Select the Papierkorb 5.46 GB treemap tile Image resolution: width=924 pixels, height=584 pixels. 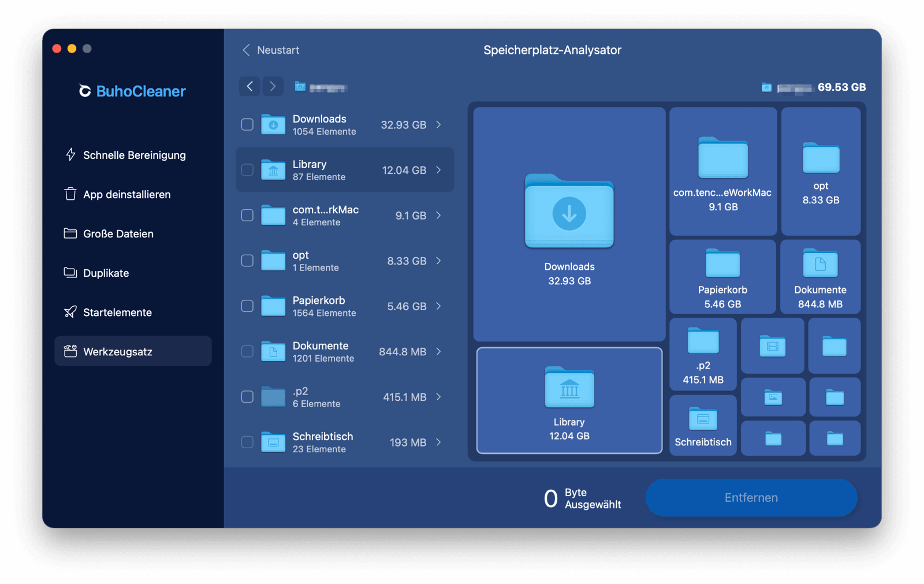pyautogui.click(x=722, y=277)
